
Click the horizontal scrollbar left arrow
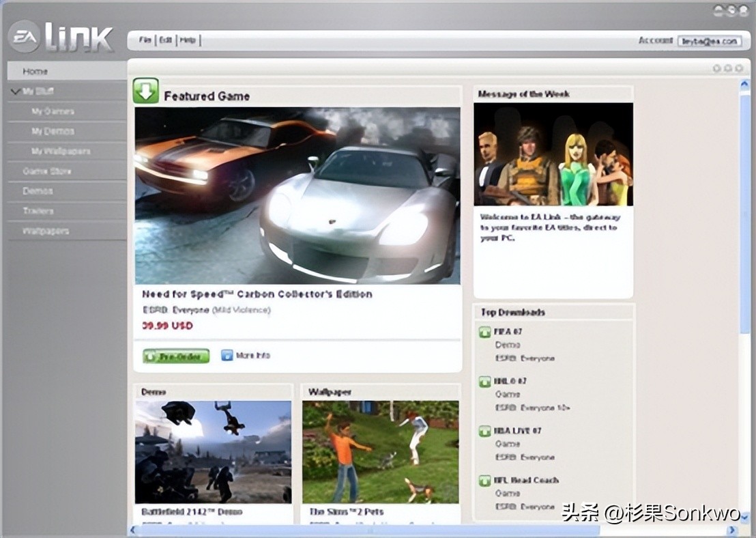tap(133, 530)
